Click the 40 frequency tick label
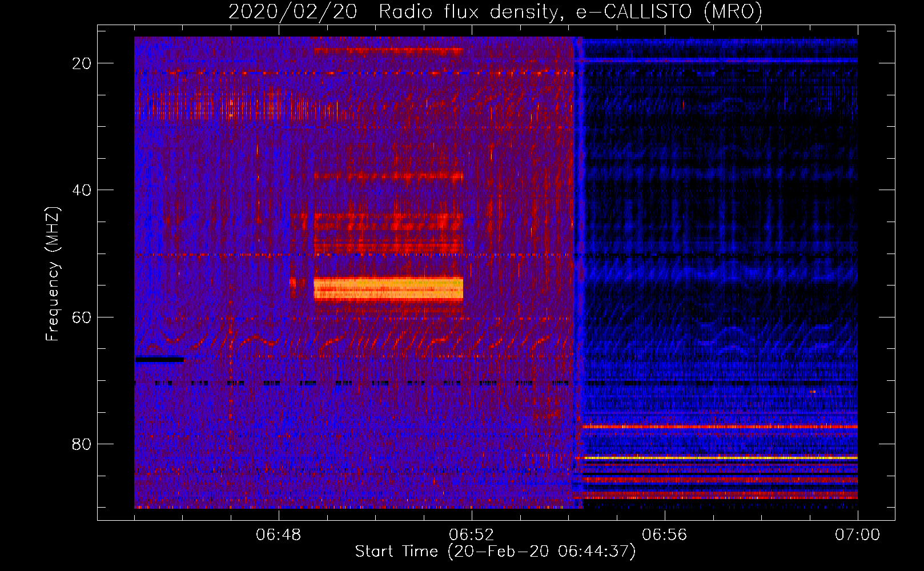Screen dimensions: 924x571 (x=82, y=190)
